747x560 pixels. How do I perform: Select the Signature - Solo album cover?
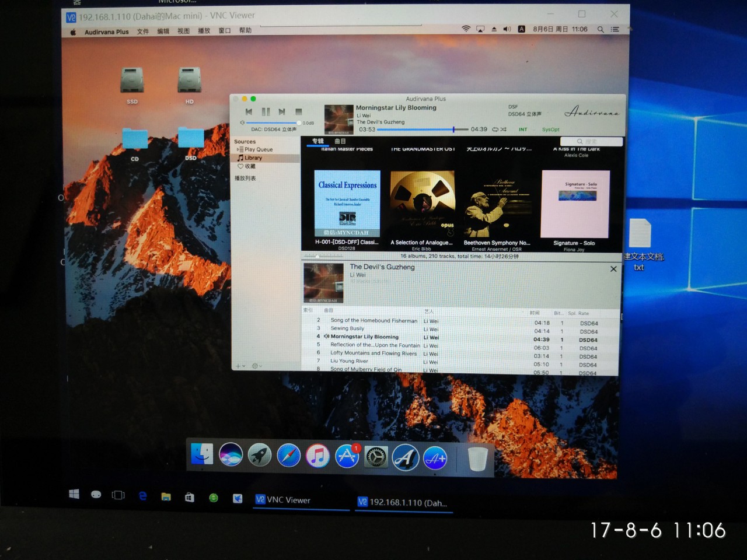pyautogui.click(x=575, y=203)
